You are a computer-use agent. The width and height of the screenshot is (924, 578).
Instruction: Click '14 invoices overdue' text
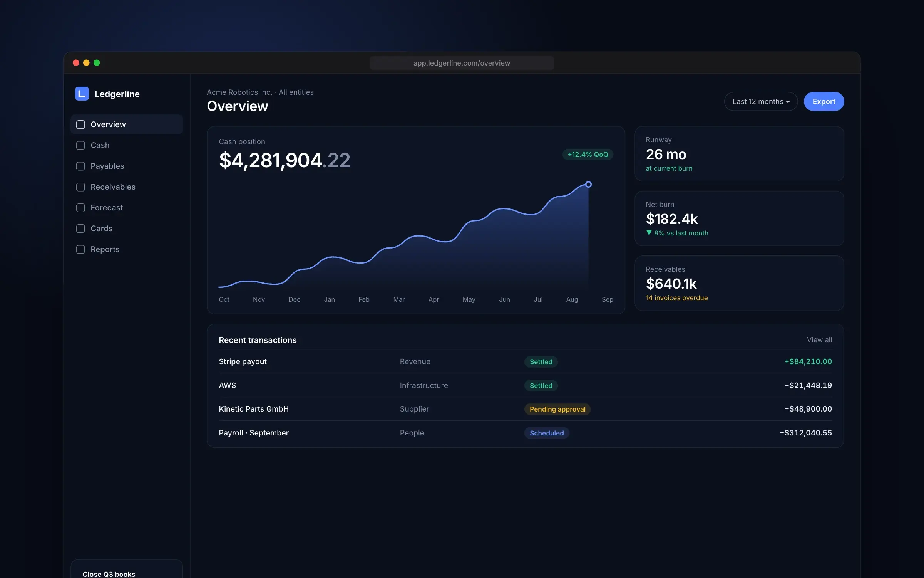[x=677, y=298]
